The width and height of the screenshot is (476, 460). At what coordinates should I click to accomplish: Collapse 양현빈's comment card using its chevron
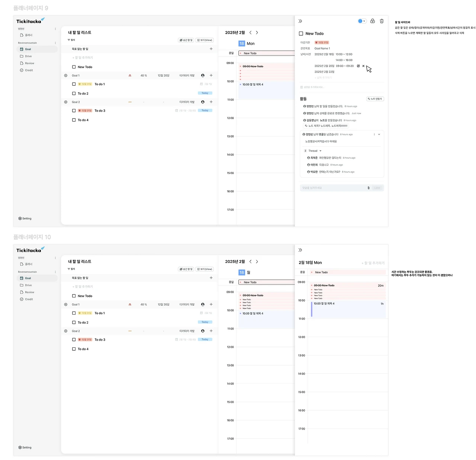coord(379,135)
